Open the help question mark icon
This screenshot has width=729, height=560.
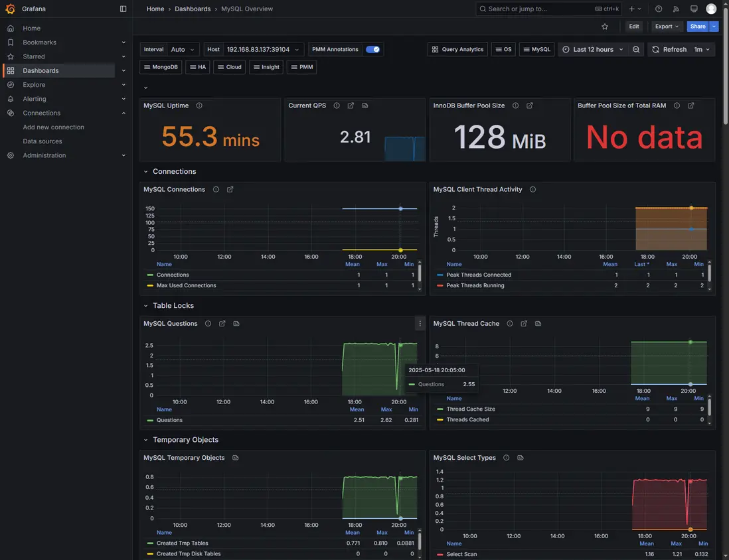click(659, 9)
